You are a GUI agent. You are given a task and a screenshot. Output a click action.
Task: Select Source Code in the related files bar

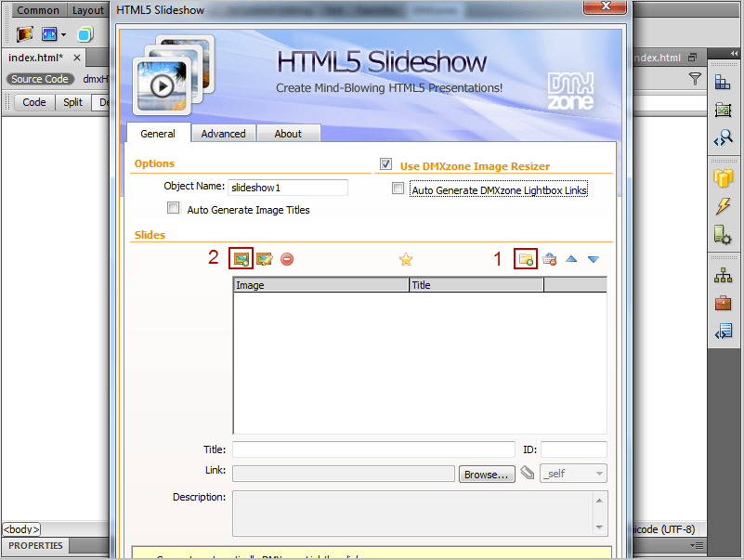pos(39,79)
